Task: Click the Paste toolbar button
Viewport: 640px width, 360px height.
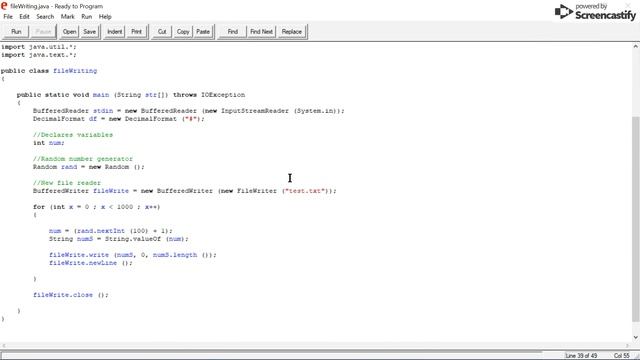Action: click(203, 31)
